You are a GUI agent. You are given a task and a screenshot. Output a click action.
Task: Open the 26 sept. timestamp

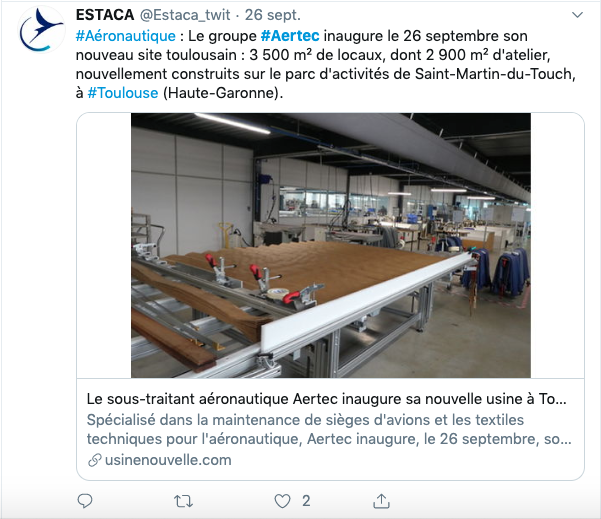273,15
